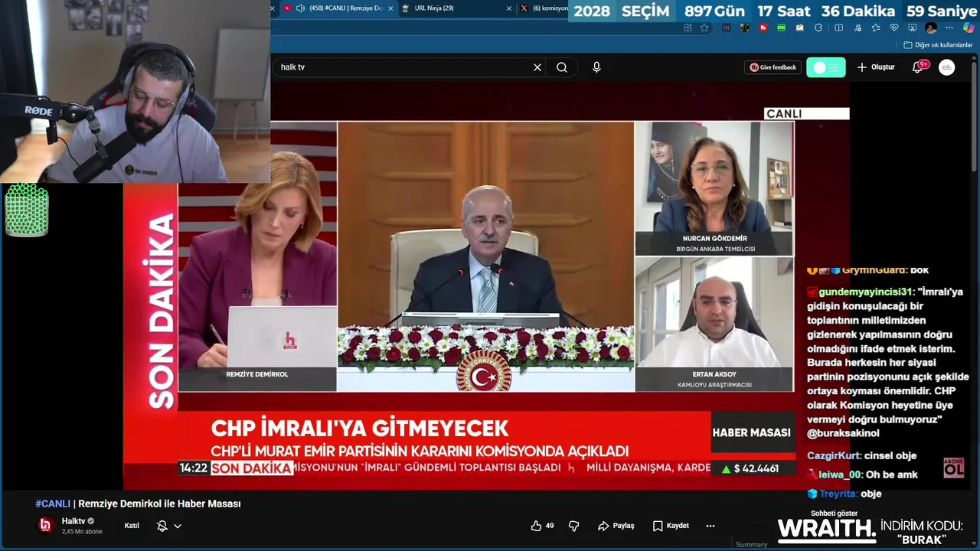Open the YouTube notifications bell

point(917,67)
